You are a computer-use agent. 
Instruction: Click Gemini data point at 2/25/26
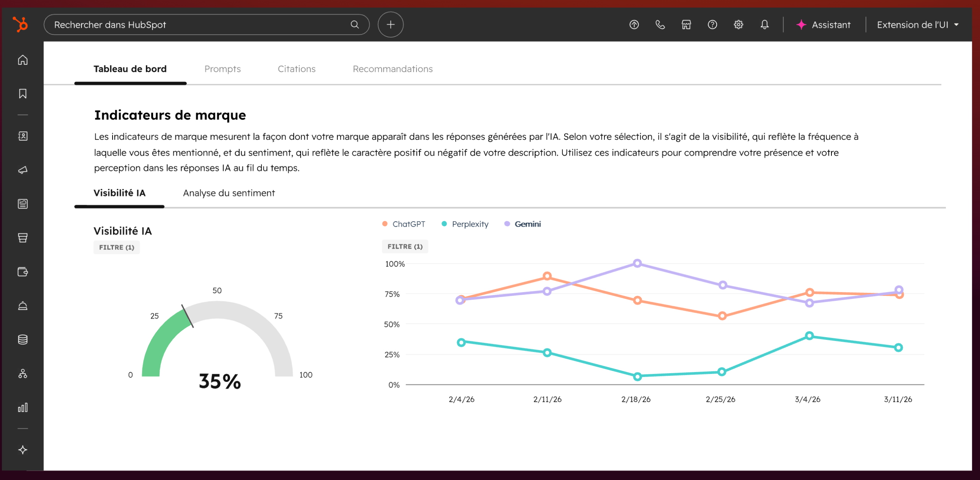[x=723, y=285]
